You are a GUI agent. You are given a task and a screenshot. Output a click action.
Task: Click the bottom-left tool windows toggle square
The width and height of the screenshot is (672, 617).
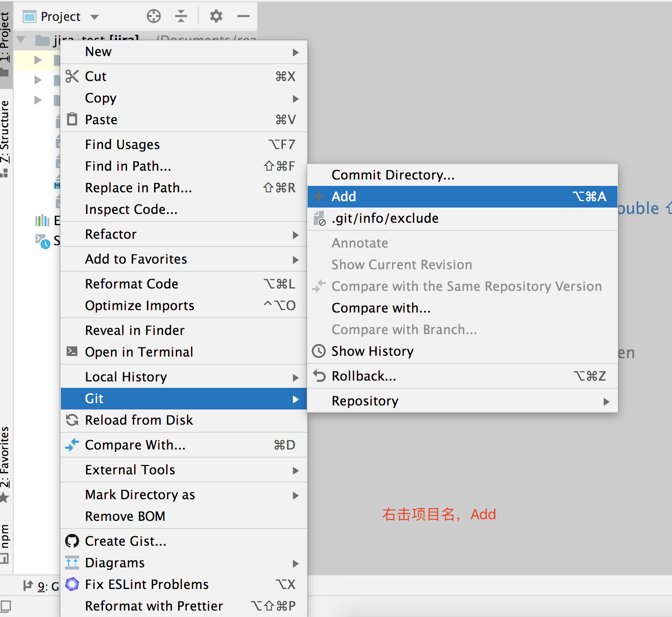(6, 606)
